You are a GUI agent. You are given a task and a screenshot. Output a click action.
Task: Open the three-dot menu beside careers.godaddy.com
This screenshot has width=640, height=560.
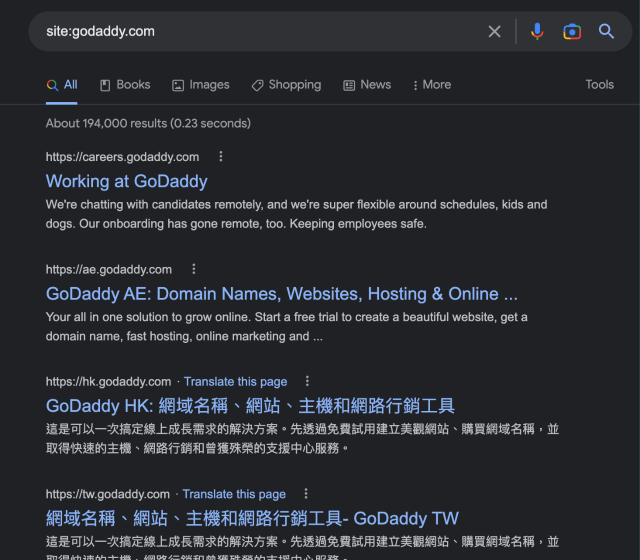(x=221, y=156)
